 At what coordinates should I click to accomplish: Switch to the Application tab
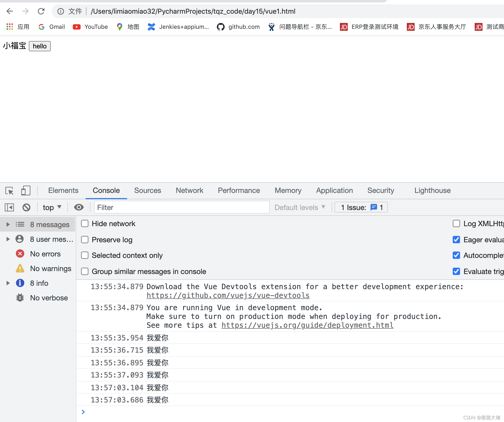click(335, 190)
